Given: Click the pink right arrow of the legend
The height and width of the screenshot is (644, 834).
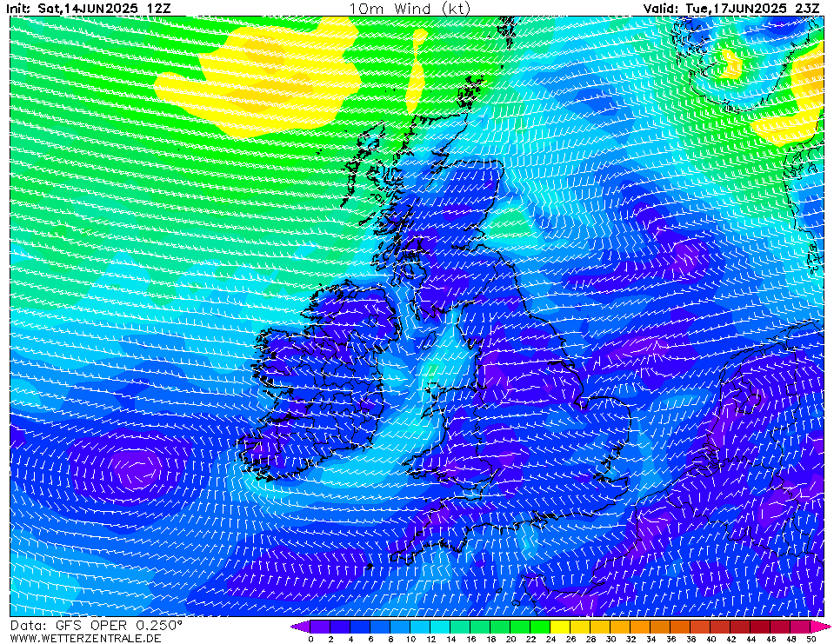Looking at the screenshot, I should [x=820, y=627].
